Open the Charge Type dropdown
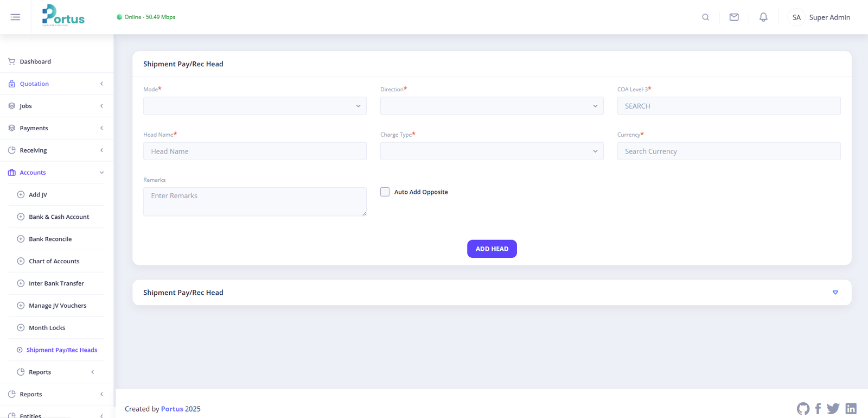Screen dimensions: 868x418 tap(492, 151)
